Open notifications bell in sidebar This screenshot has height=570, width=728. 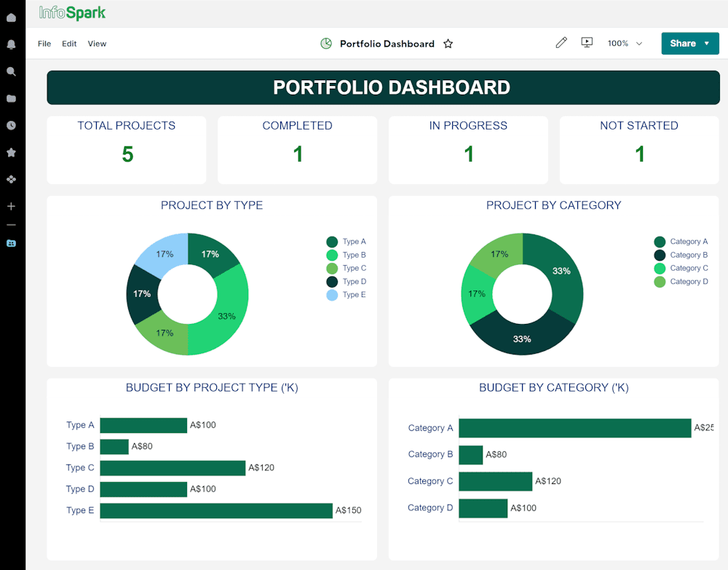pyautogui.click(x=11, y=44)
